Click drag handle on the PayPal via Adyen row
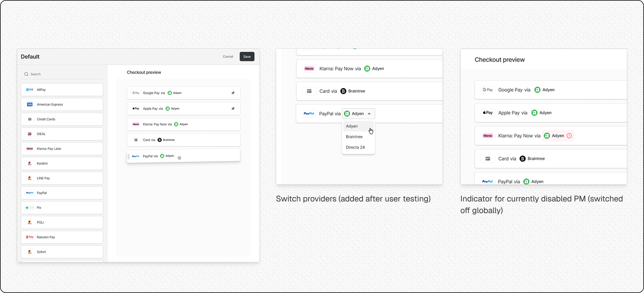Screen dimensions: 644x293 128,156
